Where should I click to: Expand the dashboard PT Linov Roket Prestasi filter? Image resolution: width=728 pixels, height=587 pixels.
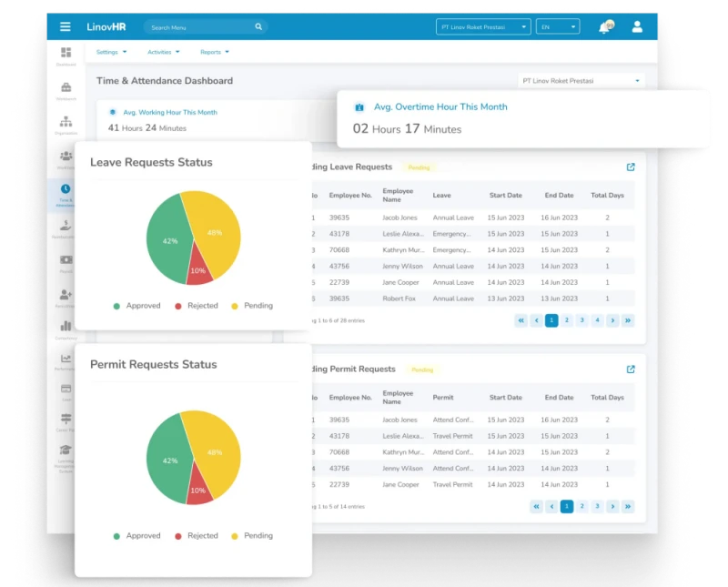(x=581, y=81)
